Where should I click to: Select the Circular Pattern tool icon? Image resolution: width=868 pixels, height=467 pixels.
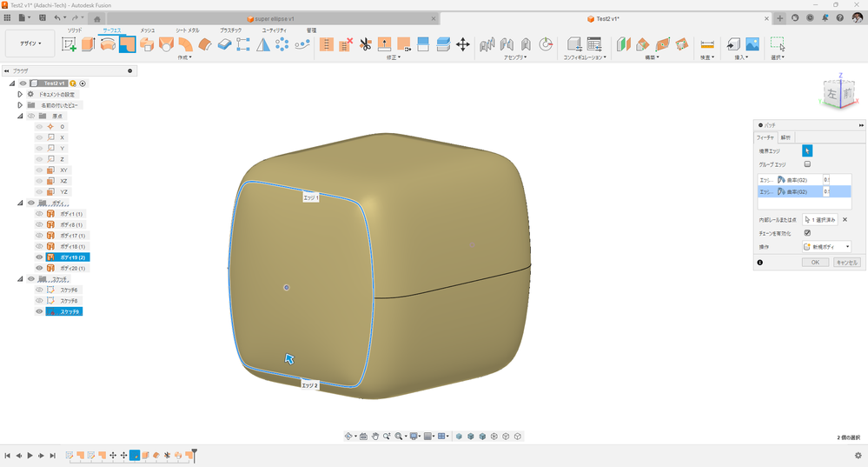(282, 44)
